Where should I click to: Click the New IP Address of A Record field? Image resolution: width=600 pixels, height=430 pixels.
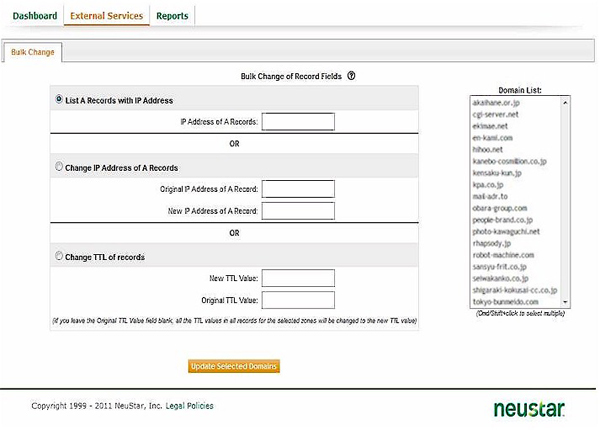[298, 210]
